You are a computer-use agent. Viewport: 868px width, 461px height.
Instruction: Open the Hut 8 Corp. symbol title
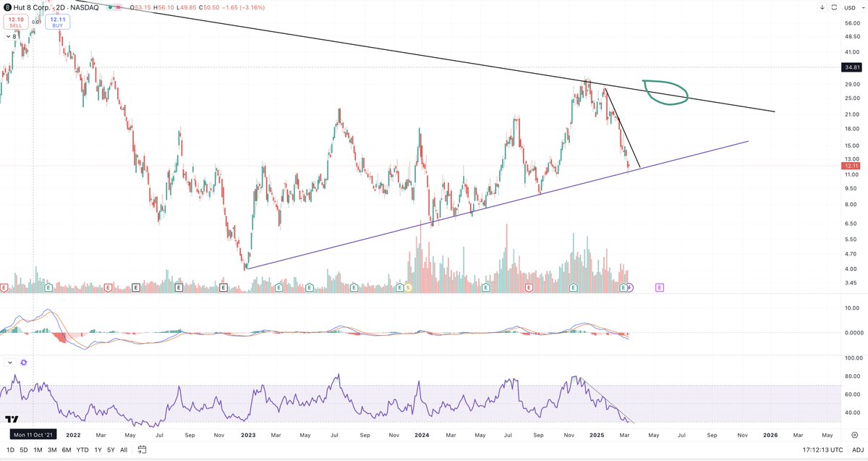33,7
